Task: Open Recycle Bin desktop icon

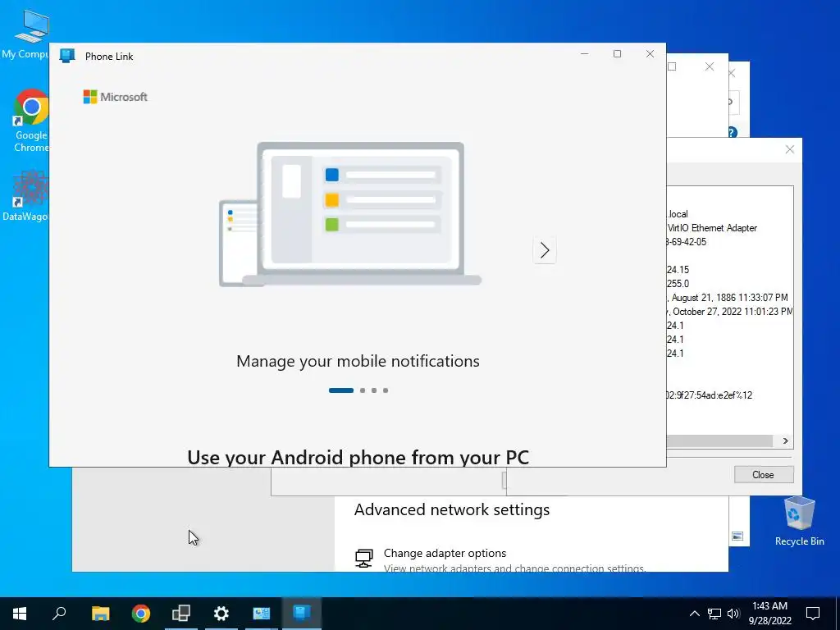Action: [x=799, y=521]
